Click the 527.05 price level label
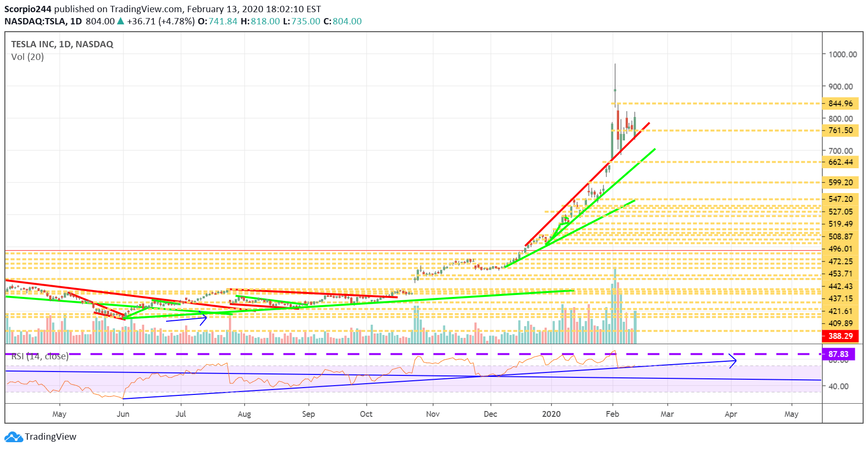 [840, 212]
